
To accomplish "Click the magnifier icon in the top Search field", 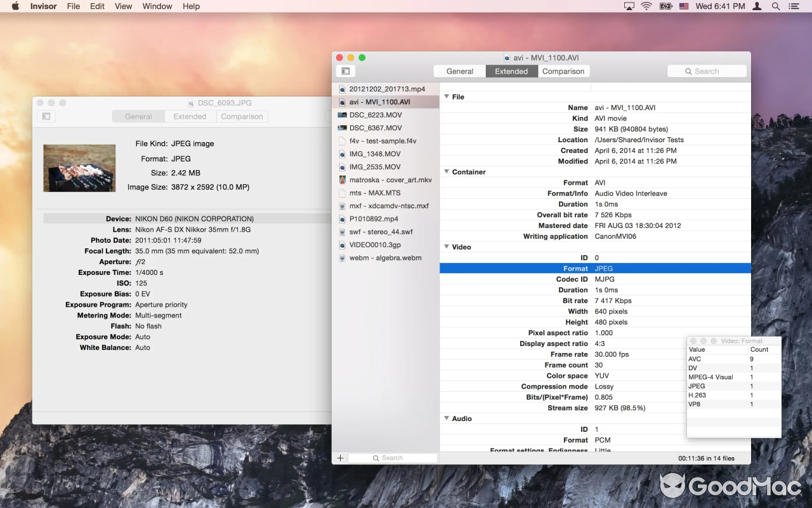I will coord(688,70).
